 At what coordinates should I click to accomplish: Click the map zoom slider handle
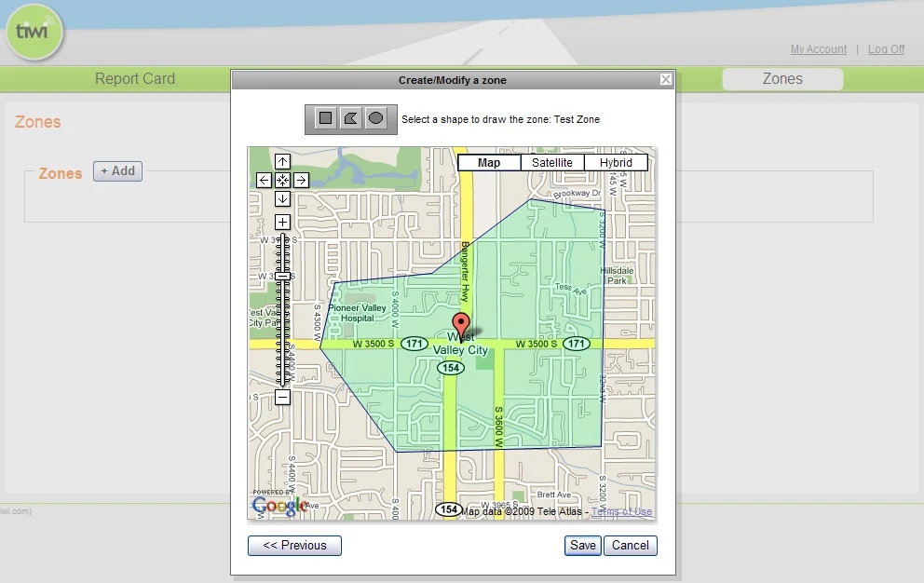pyautogui.click(x=283, y=276)
